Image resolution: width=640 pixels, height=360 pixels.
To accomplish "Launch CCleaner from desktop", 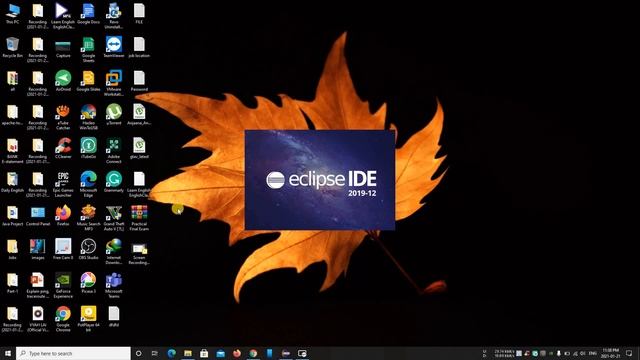I will point(63,149).
